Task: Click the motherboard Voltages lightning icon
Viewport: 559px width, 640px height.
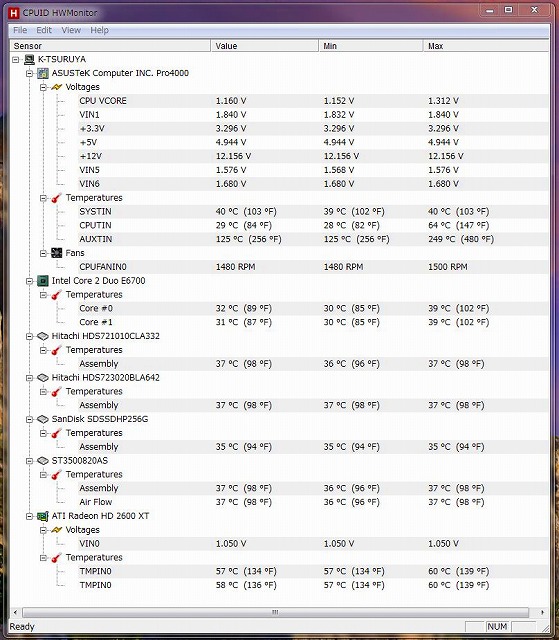Action: click(57, 87)
